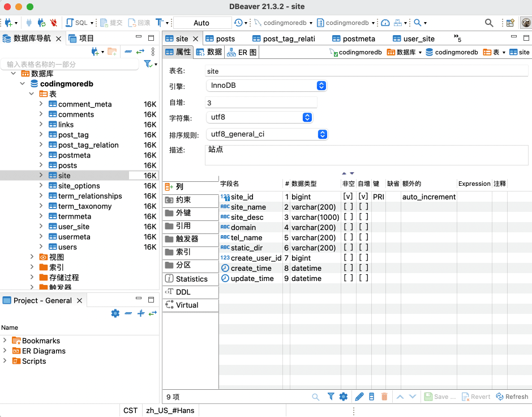532x417 pixels.
Task: Toggle the auto-increment checkbox for site_id
Action: pos(363,197)
